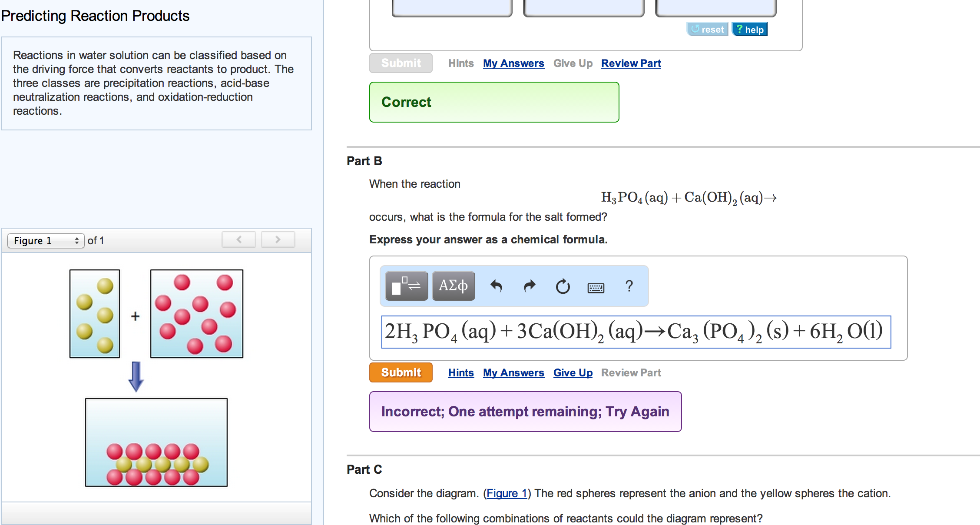980x525 pixels.
Task: Click the help button in Part A
Action: (750, 29)
